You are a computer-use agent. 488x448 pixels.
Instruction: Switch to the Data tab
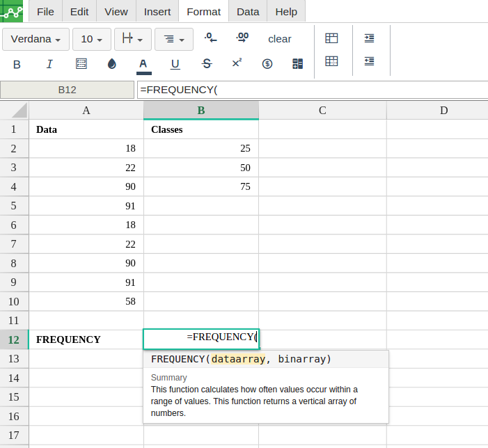coord(248,12)
